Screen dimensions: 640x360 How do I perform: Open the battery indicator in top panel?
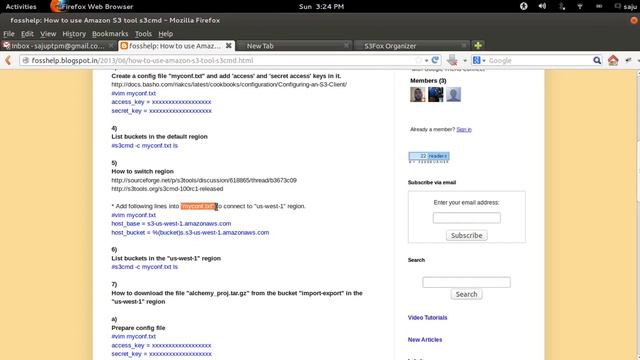(x=599, y=6)
